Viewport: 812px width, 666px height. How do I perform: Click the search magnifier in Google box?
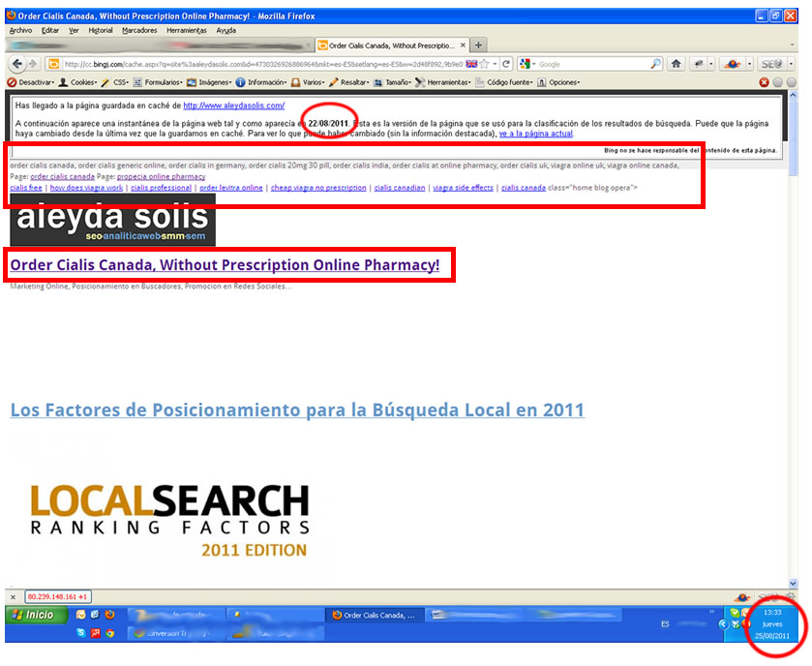(655, 64)
